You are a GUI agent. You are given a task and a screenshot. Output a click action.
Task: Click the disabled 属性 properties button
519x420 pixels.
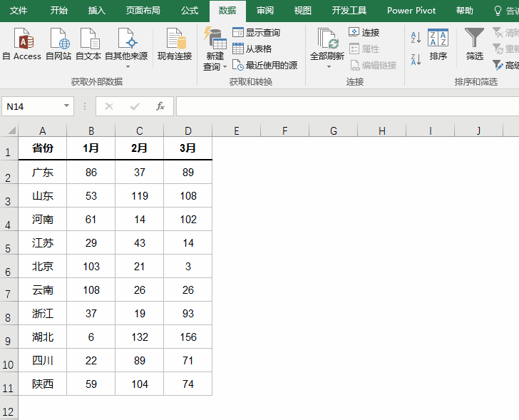(364, 49)
